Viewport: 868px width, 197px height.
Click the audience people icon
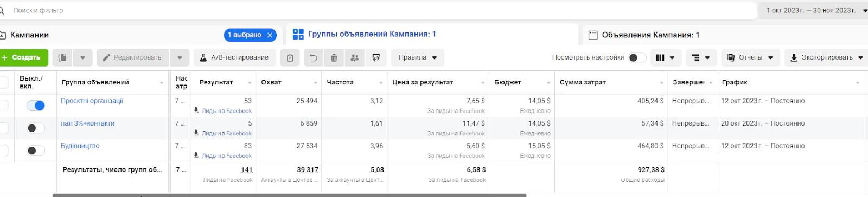(354, 57)
